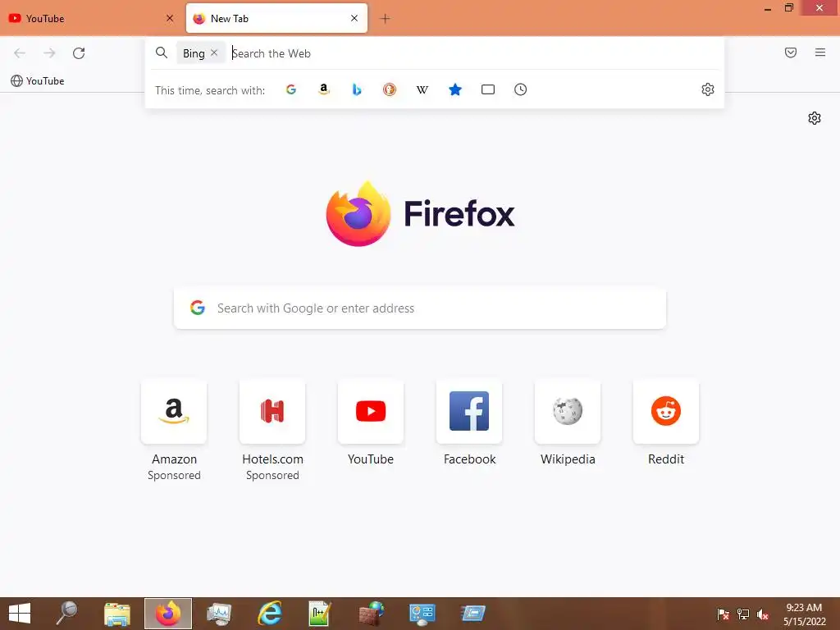Screen dimensions: 840x630
Task: Open the firewall brick-wall taskbar icon
Action: coord(372,614)
